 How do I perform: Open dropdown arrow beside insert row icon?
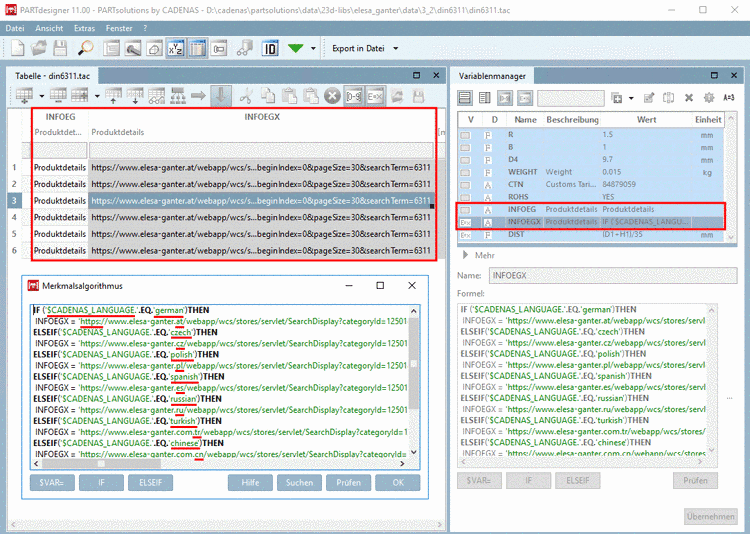pyautogui.click(x=42, y=96)
